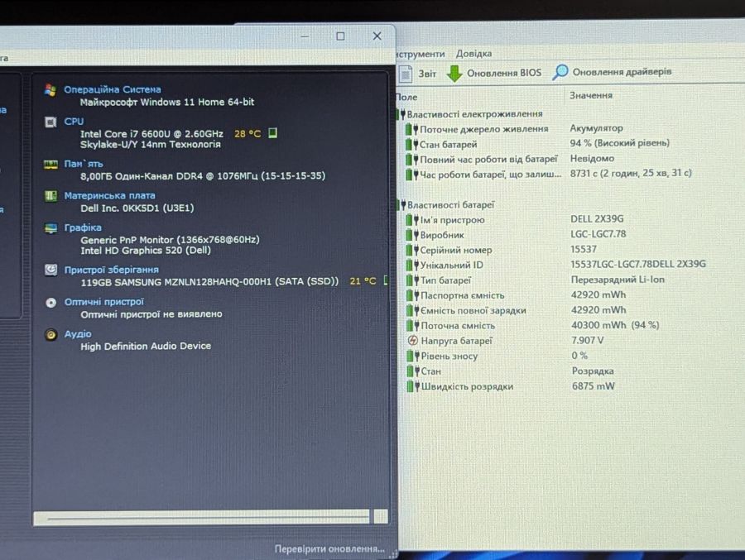Viewport: 745px width, 560px height.
Task: Click the Акумулятор power source value
Action: coord(596,128)
